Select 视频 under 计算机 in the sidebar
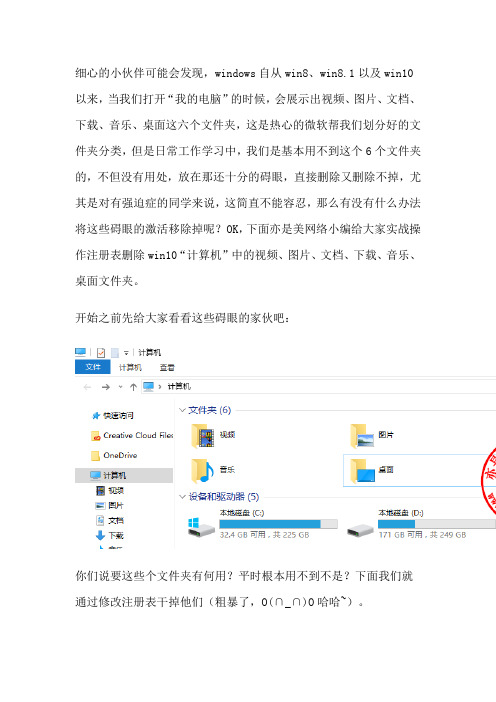This screenshot has width=496, height=702. 110,491
